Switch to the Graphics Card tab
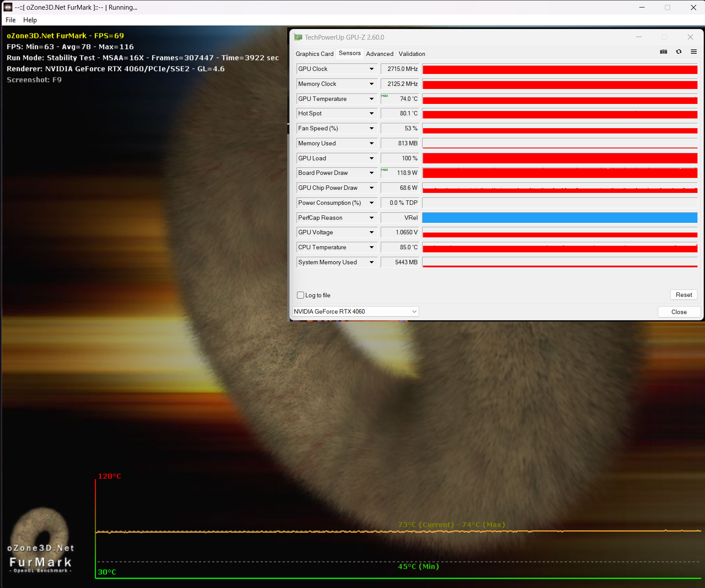 point(315,54)
